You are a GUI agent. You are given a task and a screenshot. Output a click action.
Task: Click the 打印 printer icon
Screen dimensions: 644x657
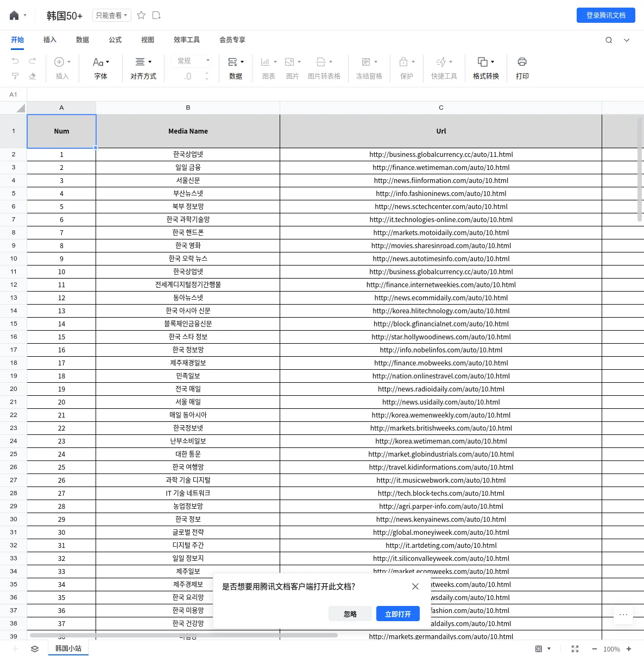coord(522,62)
